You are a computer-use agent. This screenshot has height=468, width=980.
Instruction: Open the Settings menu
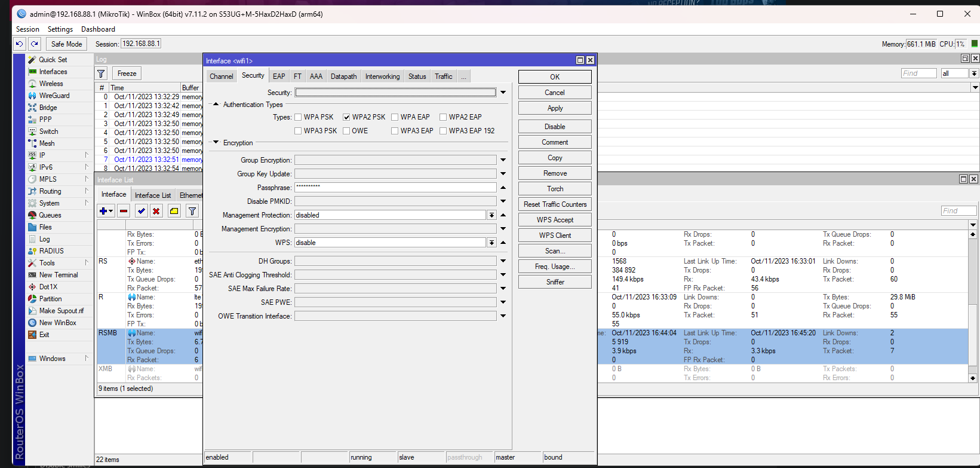point(60,29)
